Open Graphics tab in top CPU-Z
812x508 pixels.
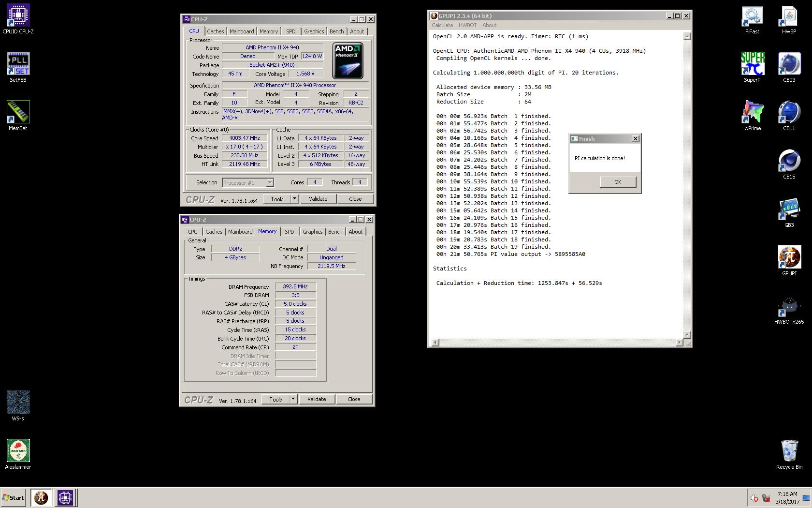tap(314, 31)
